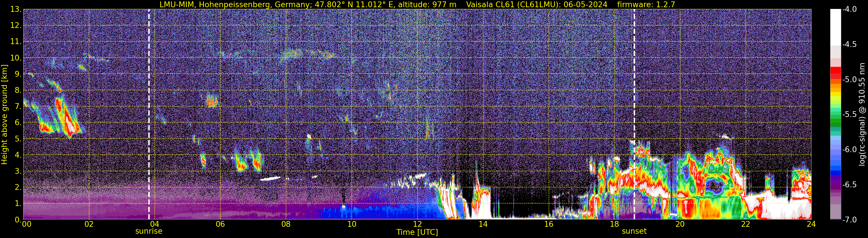
Task: Click height axis tick '3.'
Action: point(18,171)
